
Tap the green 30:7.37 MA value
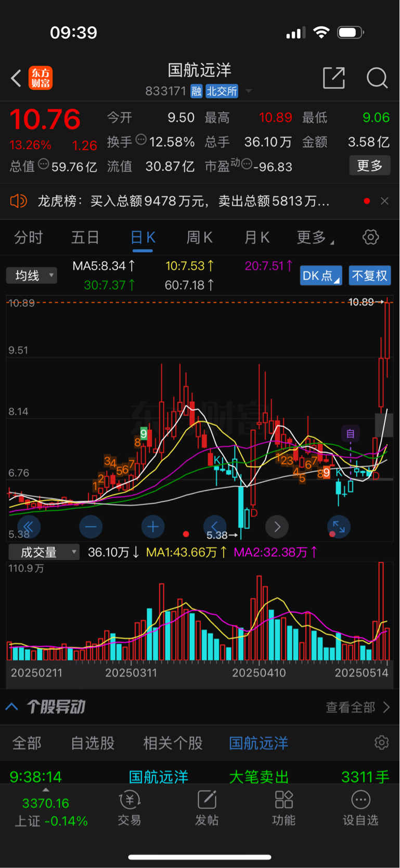[x=110, y=285]
